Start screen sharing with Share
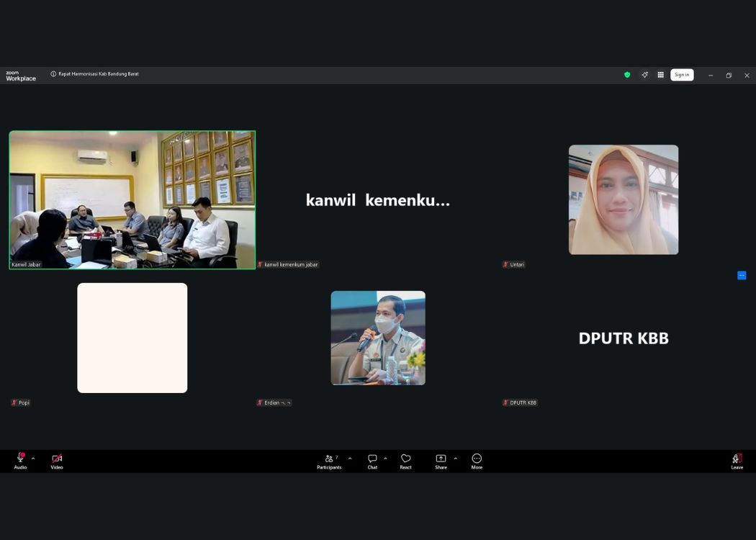The width and height of the screenshot is (756, 540). click(x=441, y=461)
